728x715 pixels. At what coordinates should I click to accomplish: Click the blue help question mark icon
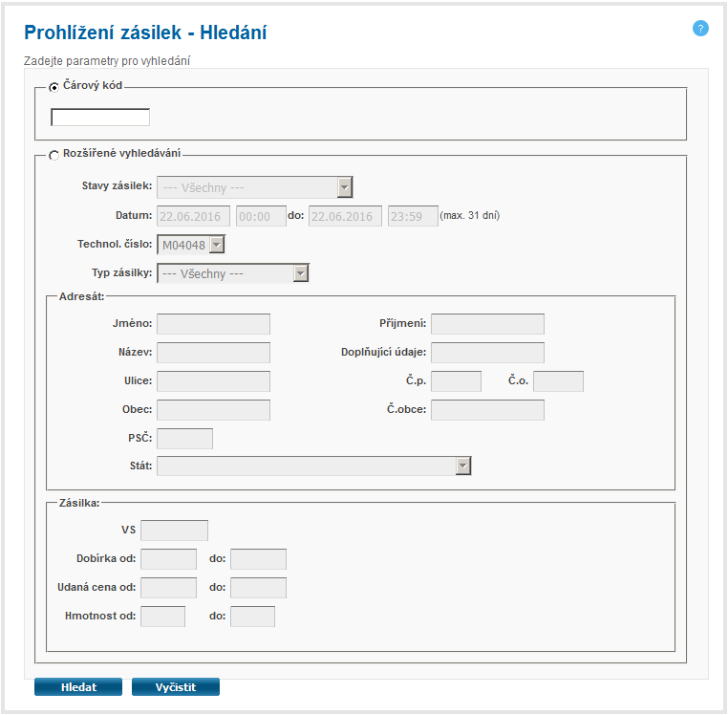(x=700, y=29)
